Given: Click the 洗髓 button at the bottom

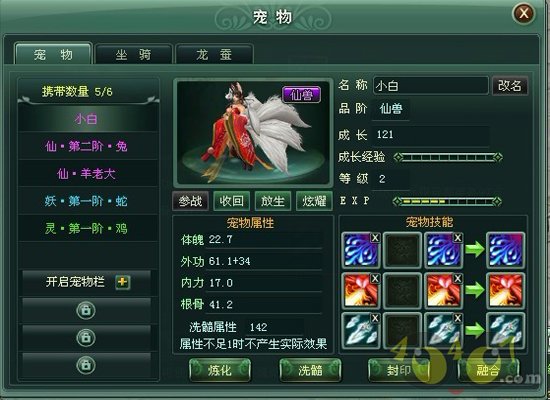Looking at the screenshot, I should click(x=310, y=370).
